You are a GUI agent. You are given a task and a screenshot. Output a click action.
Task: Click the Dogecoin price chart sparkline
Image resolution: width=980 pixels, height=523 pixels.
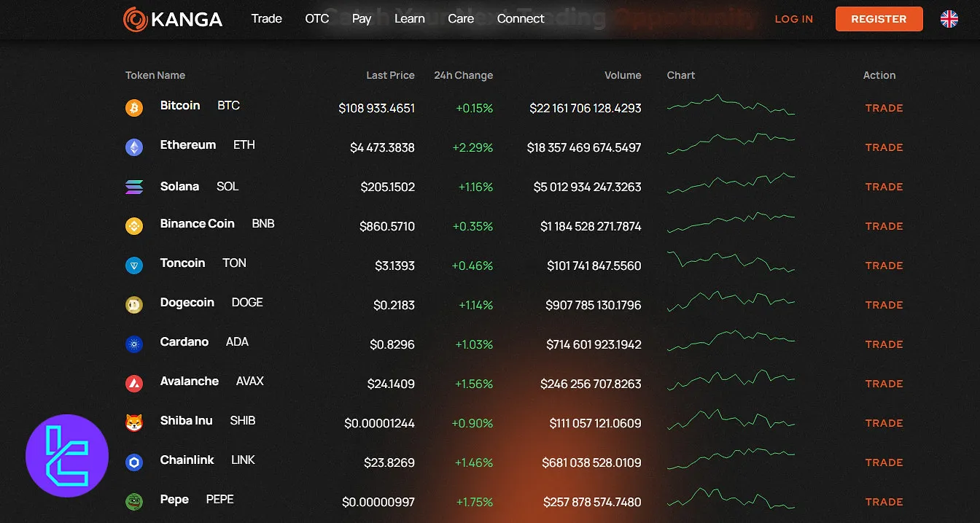[731, 301]
